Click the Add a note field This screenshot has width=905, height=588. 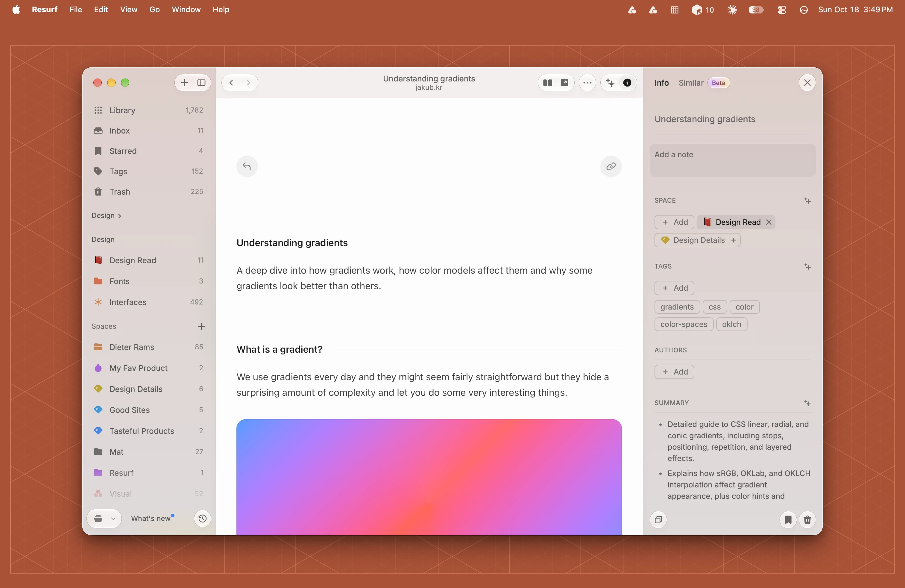pos(732,160)
